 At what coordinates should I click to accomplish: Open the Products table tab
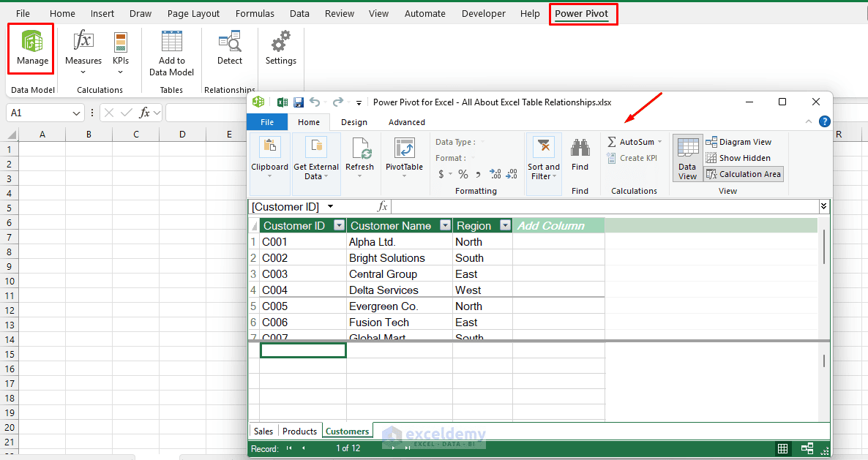point(299,431)
